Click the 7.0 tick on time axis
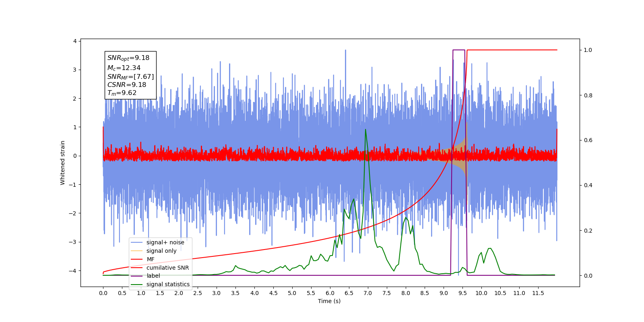Image resolution: width=644 pixels, height=322 pixels. tap(368, 293)
